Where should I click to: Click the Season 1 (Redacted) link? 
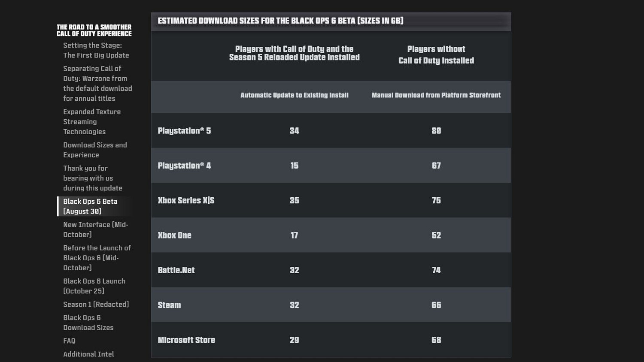[96, 304]
